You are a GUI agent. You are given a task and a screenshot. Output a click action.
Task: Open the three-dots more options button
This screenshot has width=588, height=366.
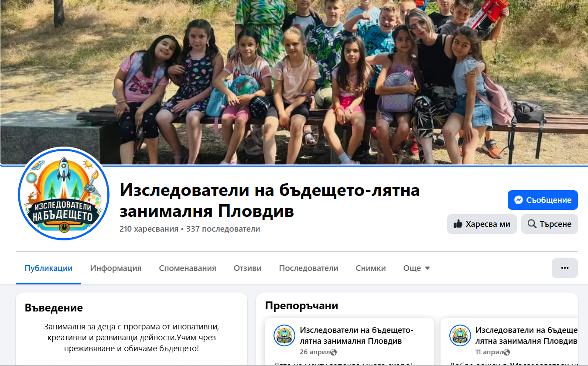click(565, 268)
